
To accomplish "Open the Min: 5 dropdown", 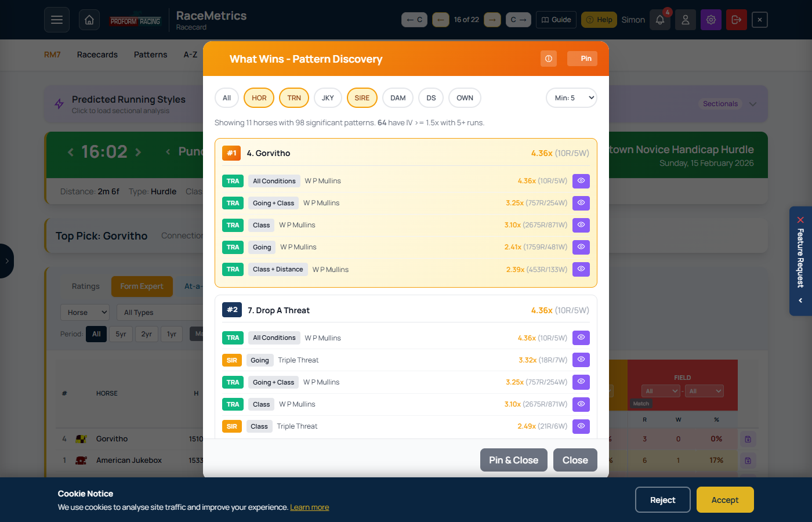I will (x=571, y=97).
